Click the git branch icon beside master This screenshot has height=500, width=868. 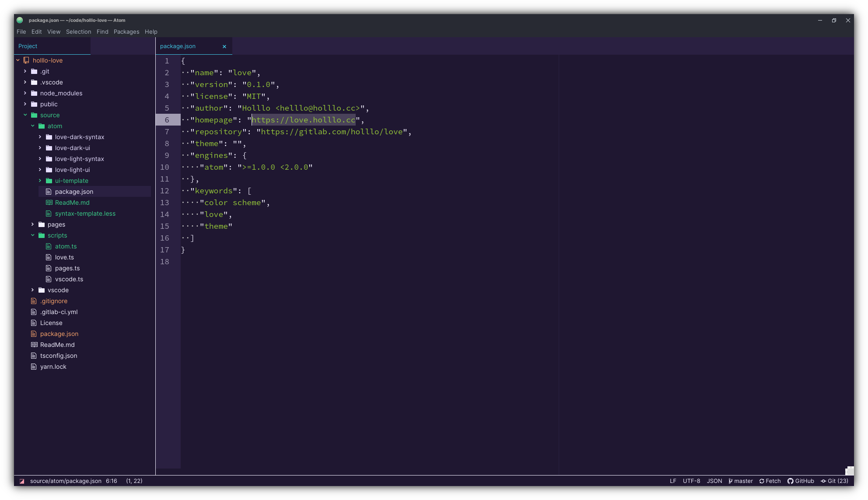coord(731,481)
